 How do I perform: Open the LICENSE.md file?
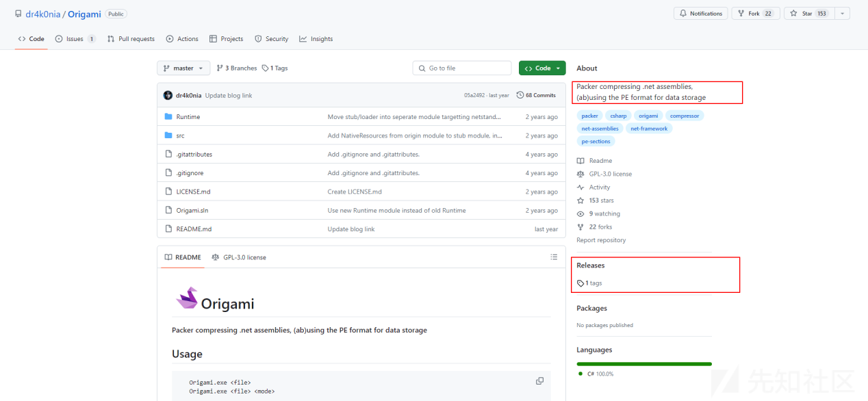194,192
